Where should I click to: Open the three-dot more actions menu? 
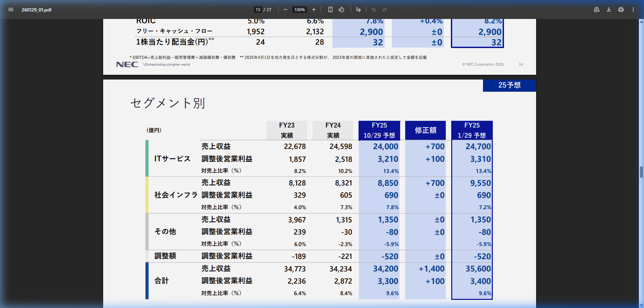(x=633, y=9)
